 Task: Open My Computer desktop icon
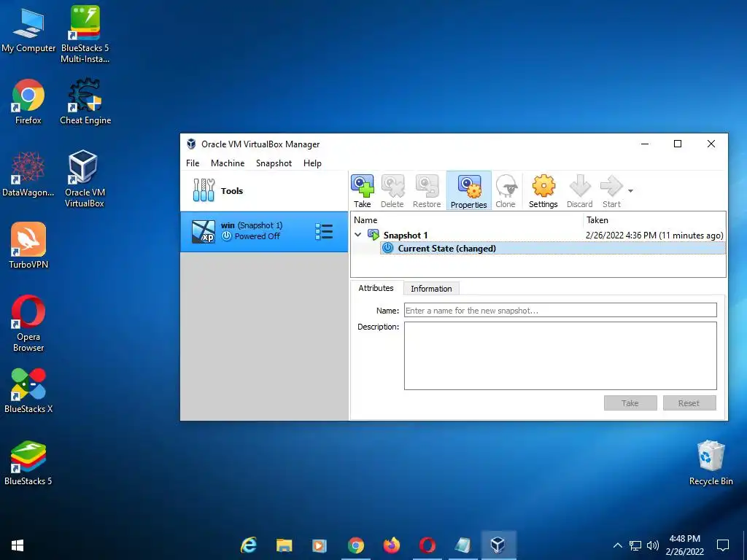tap(28, 30)
